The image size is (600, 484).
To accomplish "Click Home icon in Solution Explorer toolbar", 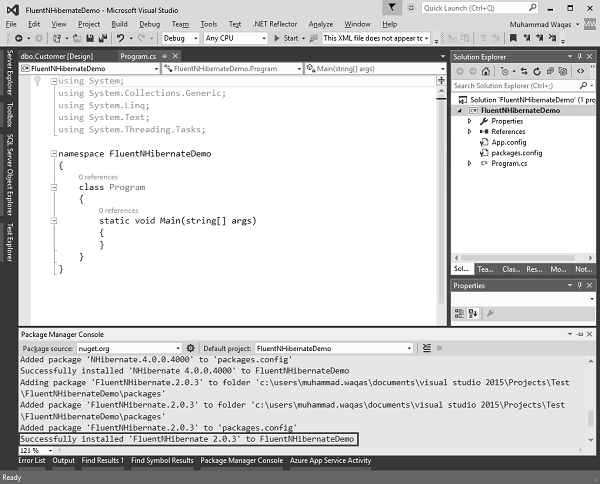I will point(488,71).
